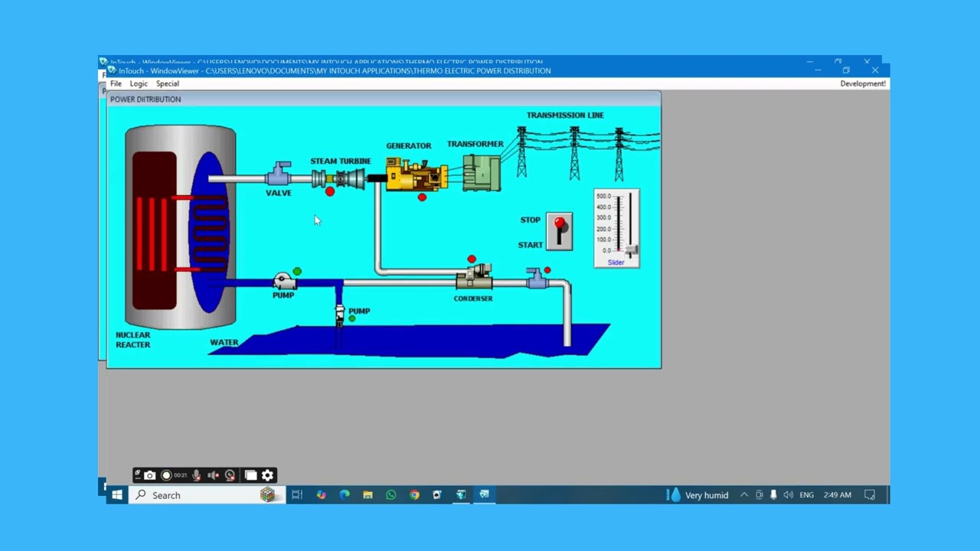Click the slider thumb handle
Screen dimensions: 980x551
pos(632,249)
